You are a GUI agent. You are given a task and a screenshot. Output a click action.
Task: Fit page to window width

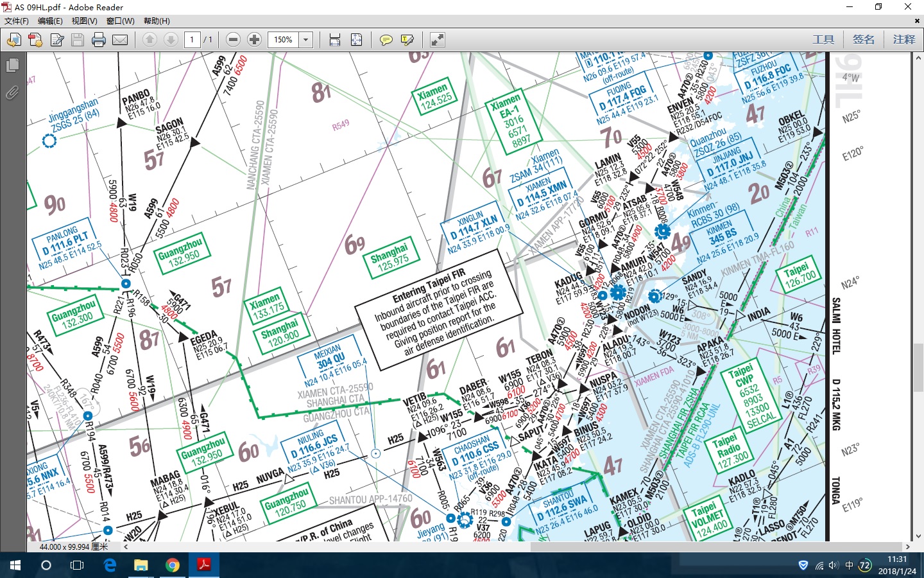pos(335,40)
